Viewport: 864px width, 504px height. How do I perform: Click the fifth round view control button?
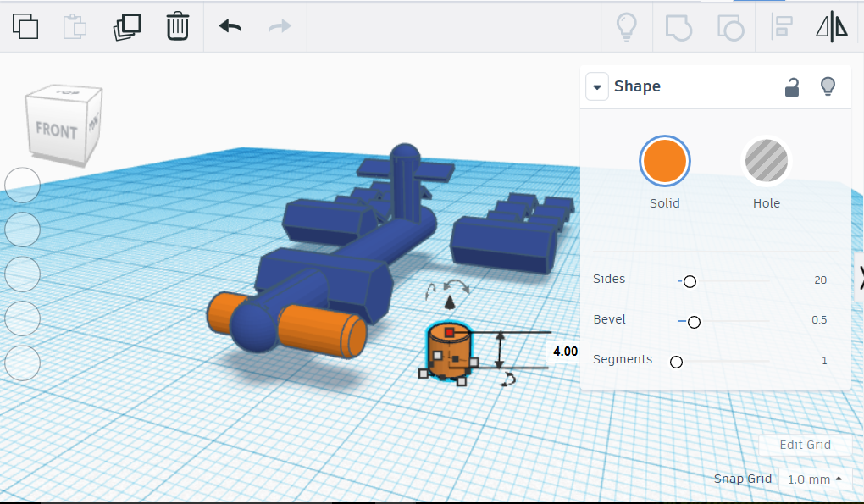[23, 363]
